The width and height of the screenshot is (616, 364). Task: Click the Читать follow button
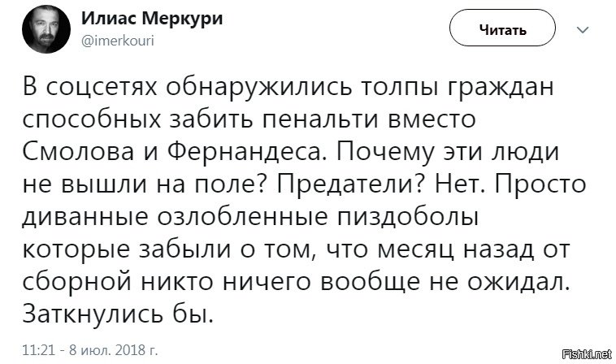(x=502, y=28)
